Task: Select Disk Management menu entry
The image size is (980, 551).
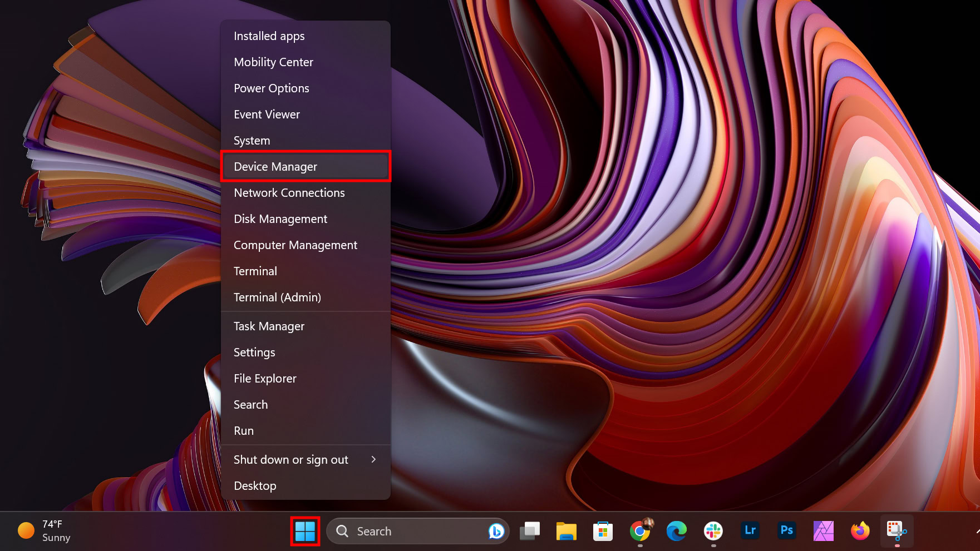Action: pos(280,219)
